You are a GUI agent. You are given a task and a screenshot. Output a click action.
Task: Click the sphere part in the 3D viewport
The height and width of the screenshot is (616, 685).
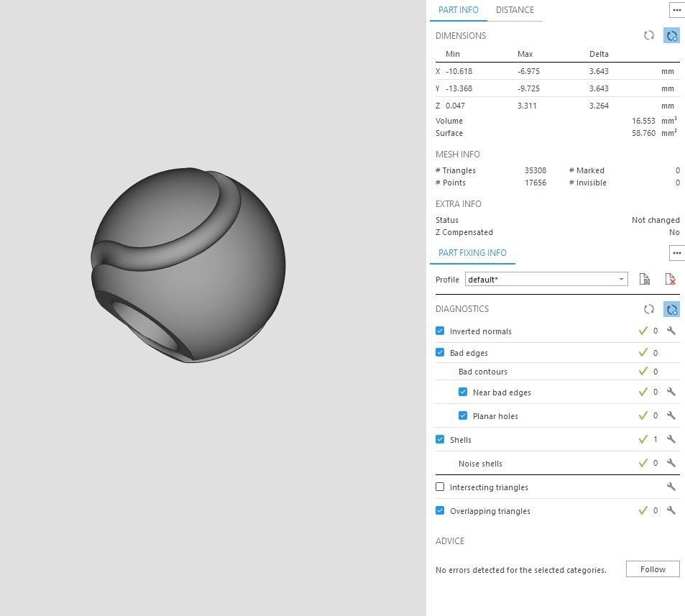tap(188, 265)
